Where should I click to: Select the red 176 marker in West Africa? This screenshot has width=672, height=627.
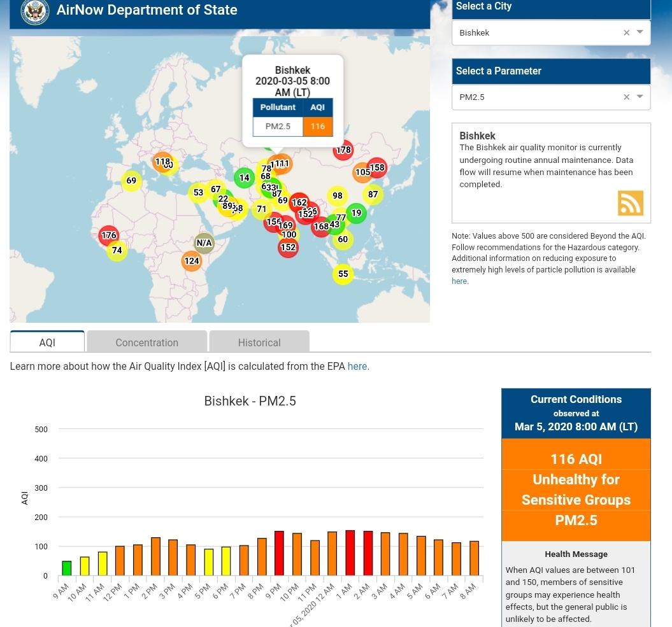click(x=109, y=236)
